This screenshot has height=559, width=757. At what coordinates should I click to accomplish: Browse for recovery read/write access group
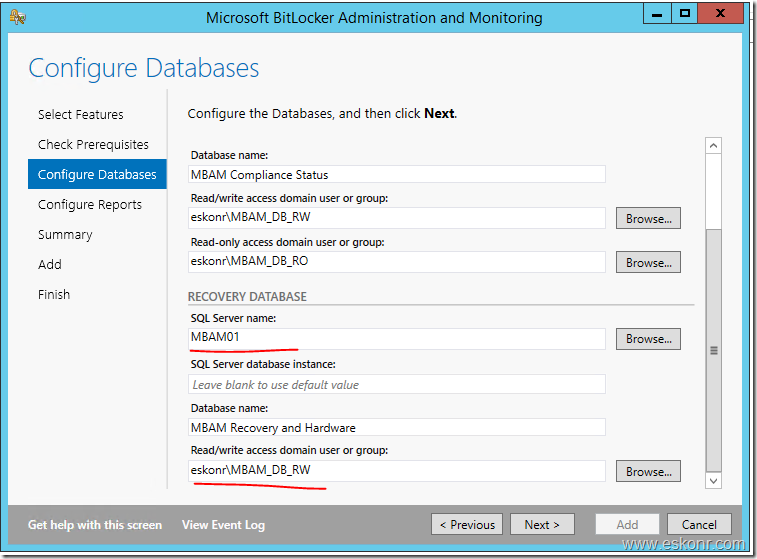648,471
